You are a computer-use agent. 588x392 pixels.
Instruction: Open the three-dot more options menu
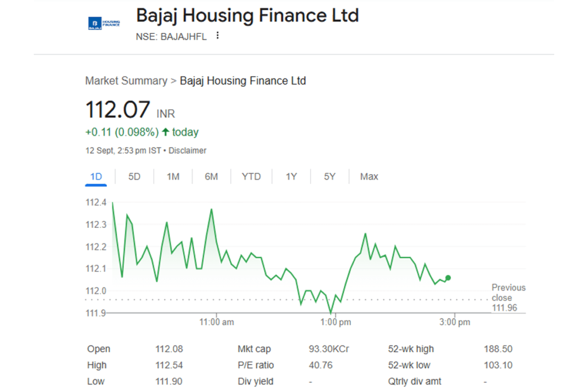(x=218, y=36)
